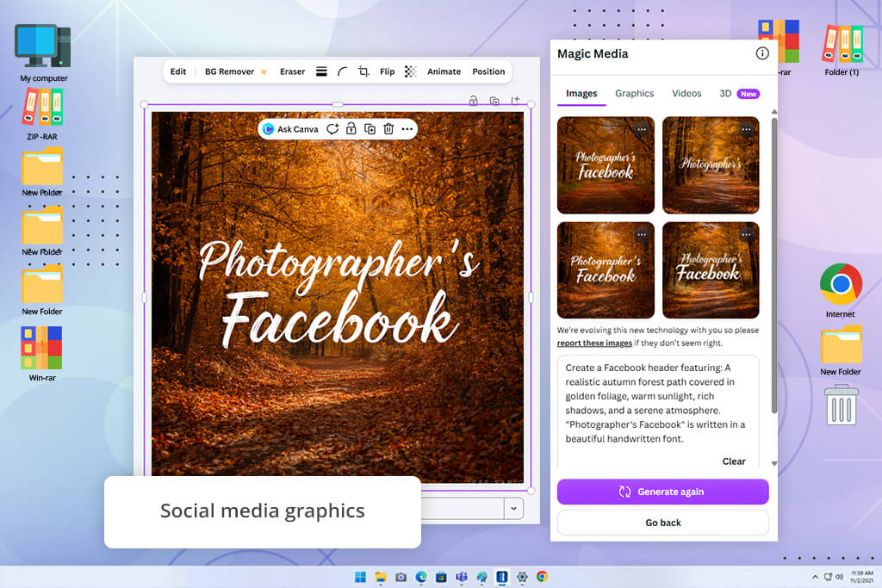Select bottom-left generated thumbnail
Screen dimensions: 882x588
click(x=606, y=270)
